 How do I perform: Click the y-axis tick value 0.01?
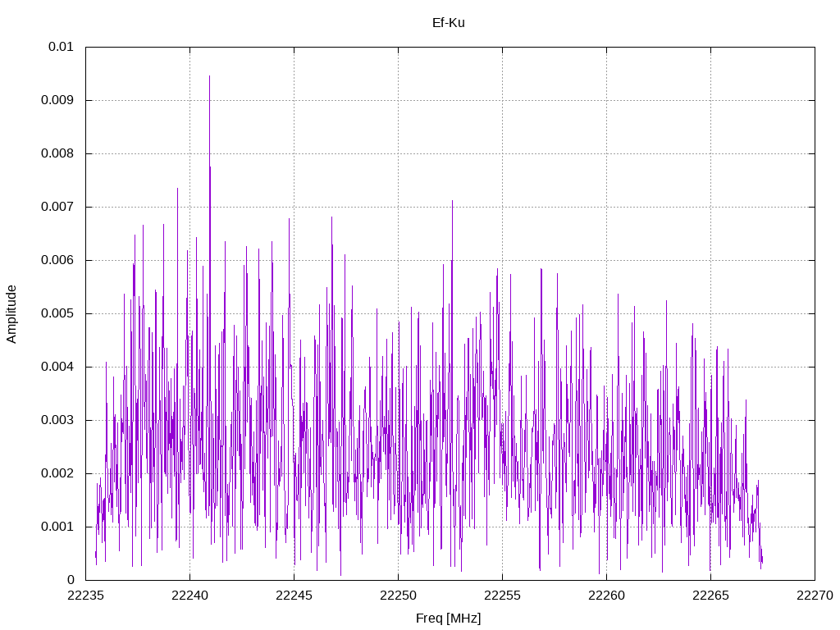pos(61,47)
